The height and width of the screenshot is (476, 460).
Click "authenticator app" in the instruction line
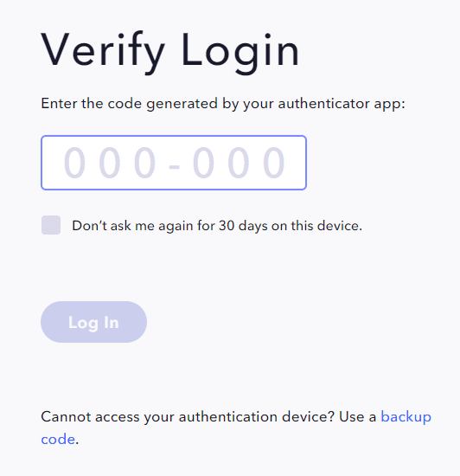coord(342,104)
